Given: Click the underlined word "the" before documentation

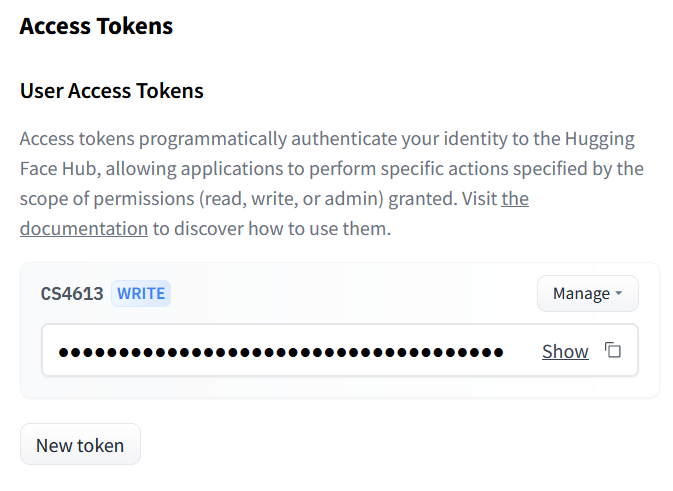Looking at the screenshot, I should pyautogui.click(x=515, y=198).
